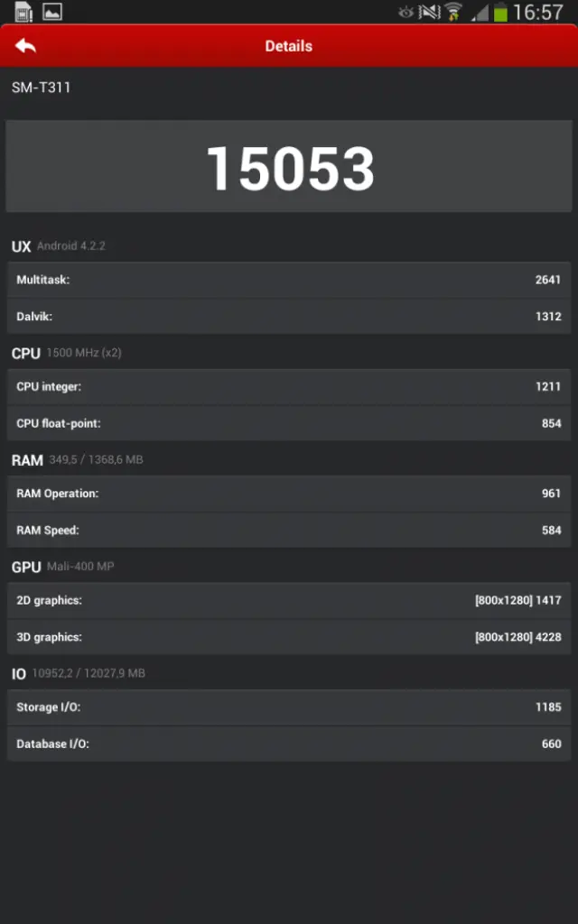Tap the vibrate mode status icon
This screenshot has height=924, width=578.
[430, 12]
